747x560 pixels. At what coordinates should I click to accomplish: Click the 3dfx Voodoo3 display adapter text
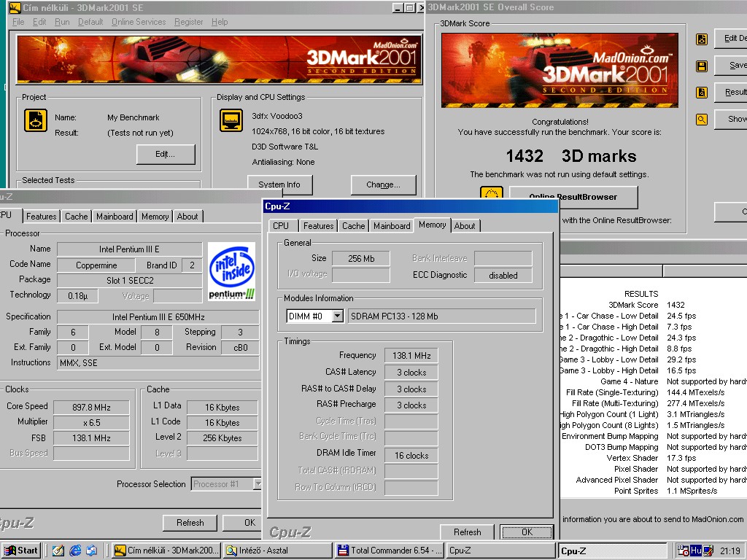pyautogui.click(x=277, y=116)
